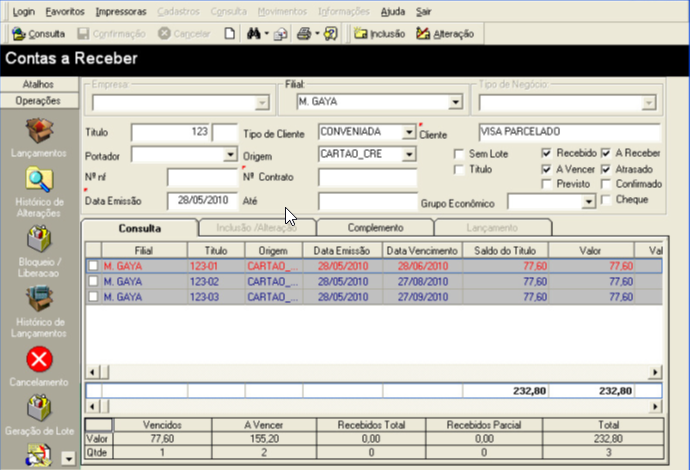
Task: Click the new blank document icon
Action: pos(229,33)
